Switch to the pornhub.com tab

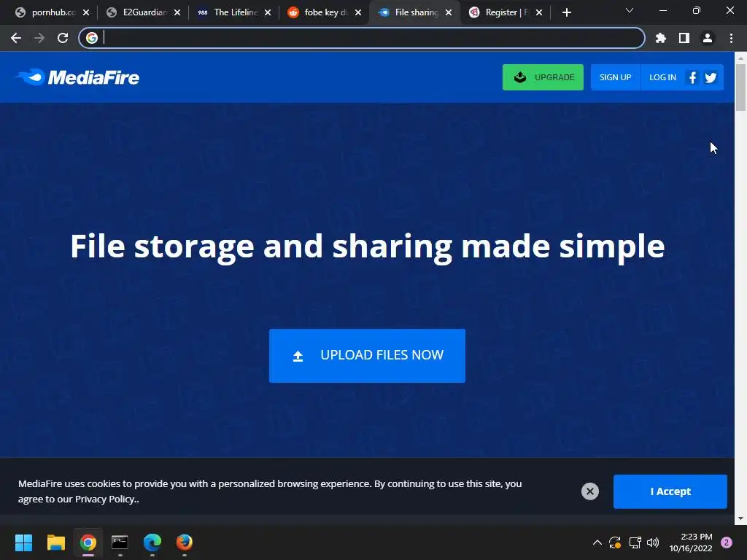(47, 12)
